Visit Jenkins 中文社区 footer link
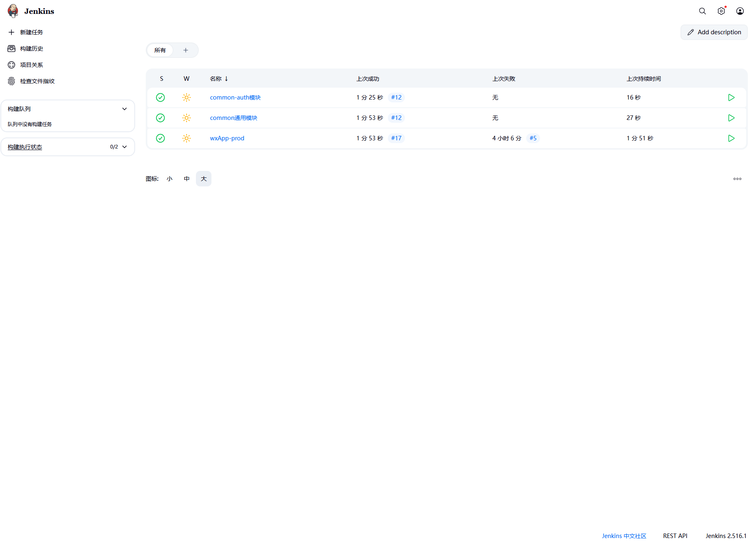The width and height of the screenshot is (756, 547). click(624, 536)
